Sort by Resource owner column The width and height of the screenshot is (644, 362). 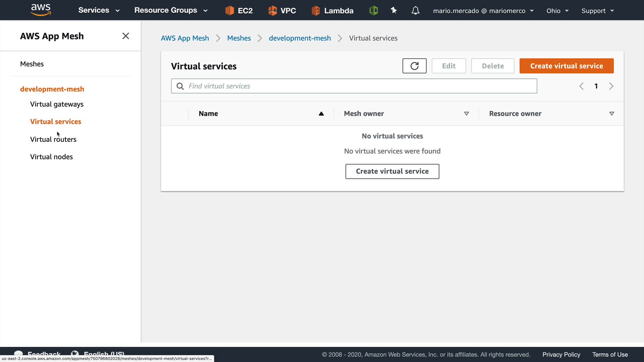tap(611, 114)
